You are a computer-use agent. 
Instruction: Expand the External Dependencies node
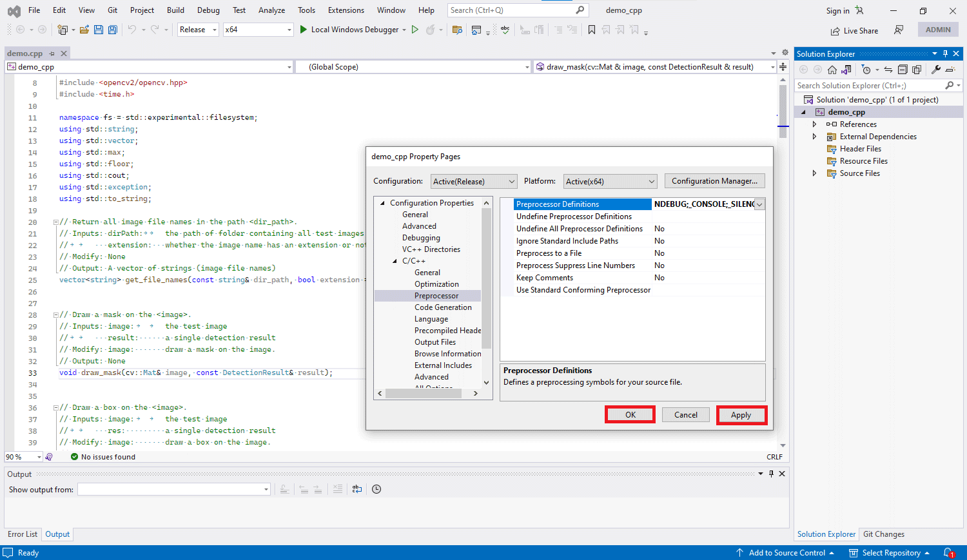coord(815,137)
